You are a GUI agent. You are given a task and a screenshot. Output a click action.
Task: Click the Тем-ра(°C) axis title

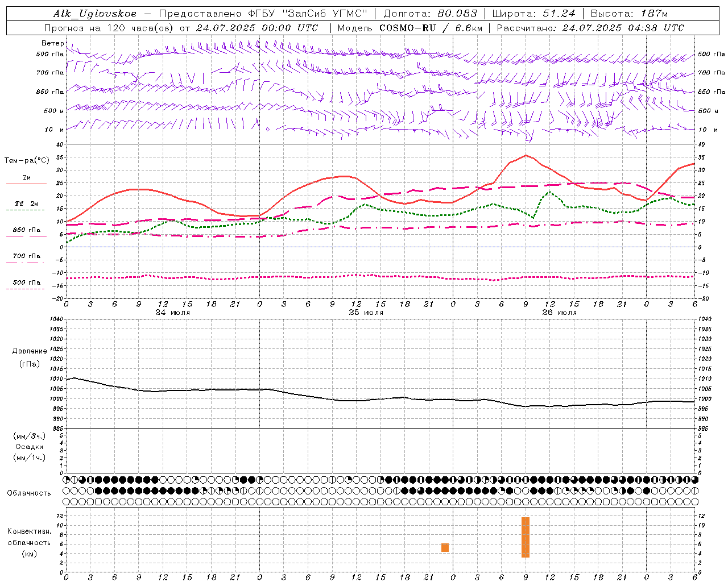[x=27, y=161]
